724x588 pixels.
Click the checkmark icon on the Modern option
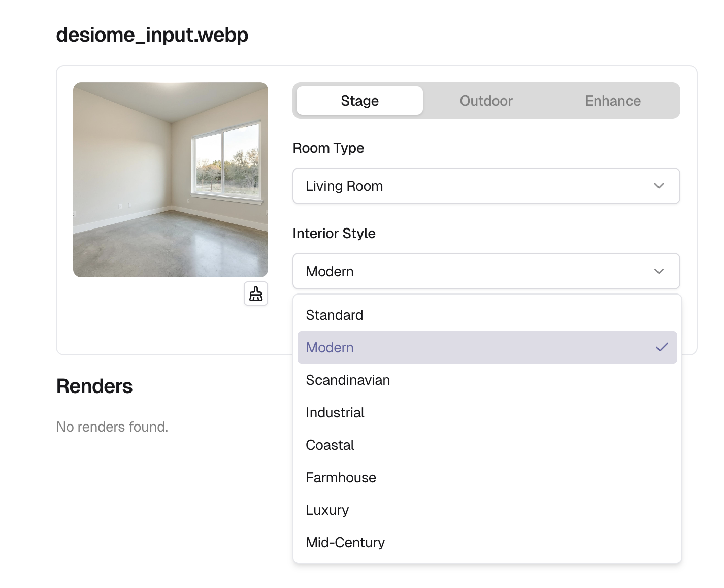coord(662,347)
